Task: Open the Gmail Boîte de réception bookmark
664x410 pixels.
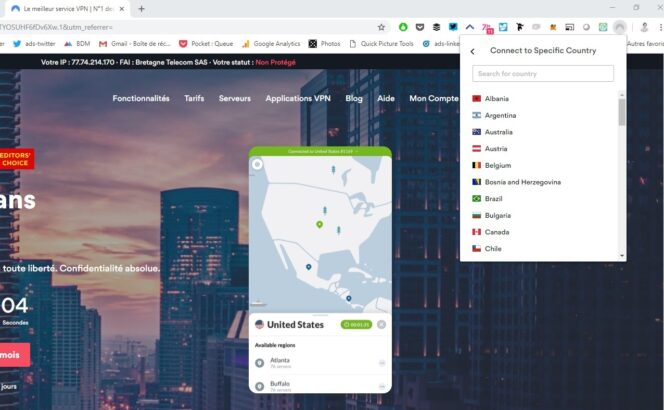Action: (x=134, y=44)
